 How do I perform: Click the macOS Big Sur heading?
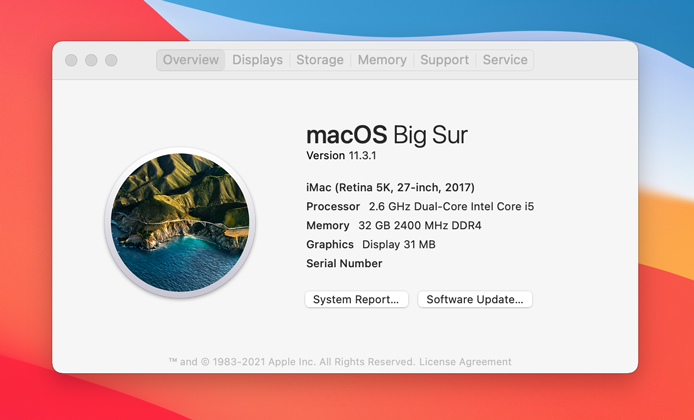click(386, 134)
